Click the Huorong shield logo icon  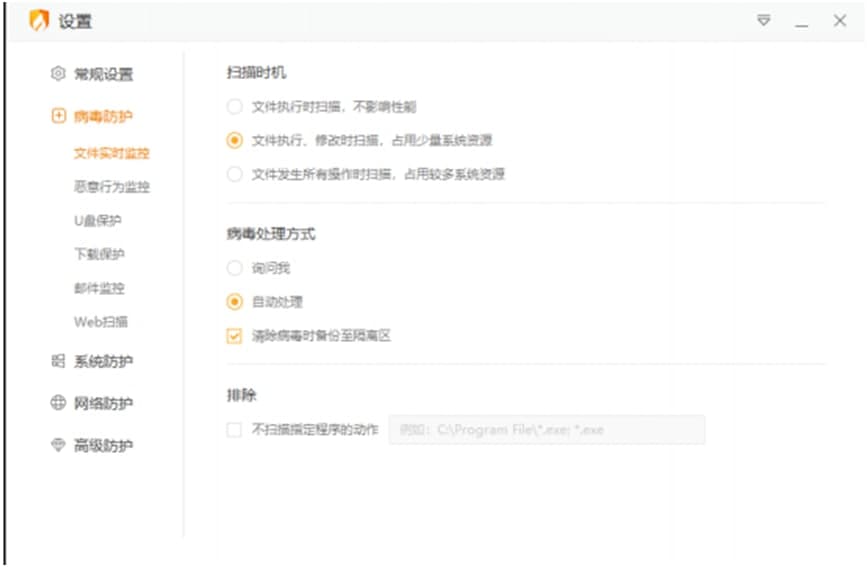39,21
